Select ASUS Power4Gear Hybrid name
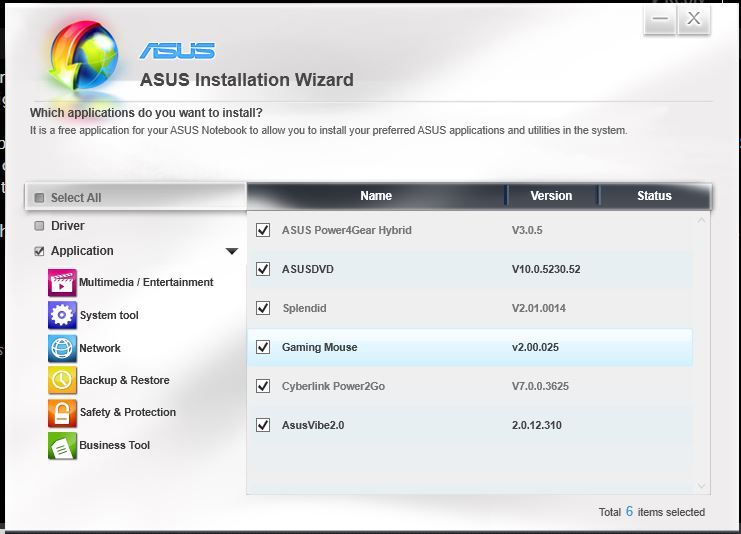 (346, 230)
